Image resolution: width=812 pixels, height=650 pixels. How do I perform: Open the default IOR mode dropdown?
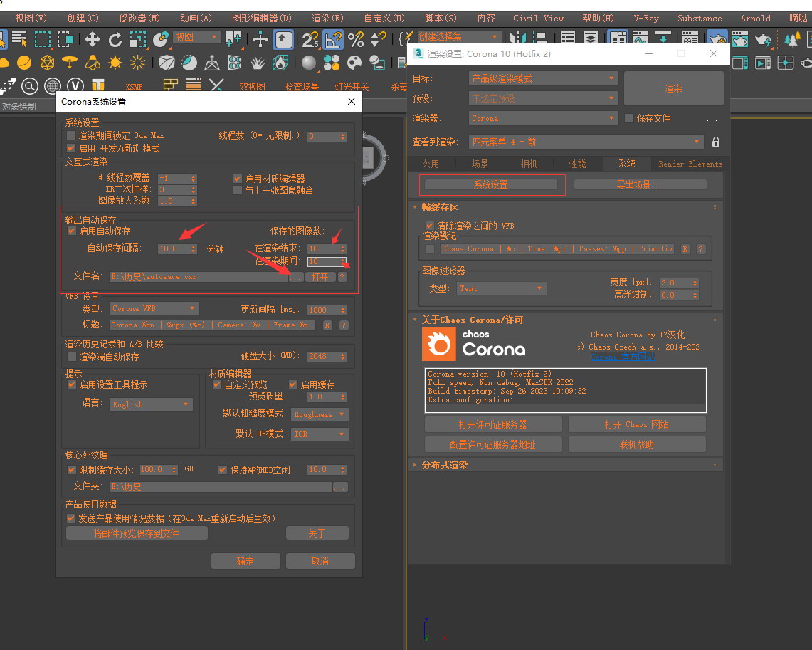(320, 434)
